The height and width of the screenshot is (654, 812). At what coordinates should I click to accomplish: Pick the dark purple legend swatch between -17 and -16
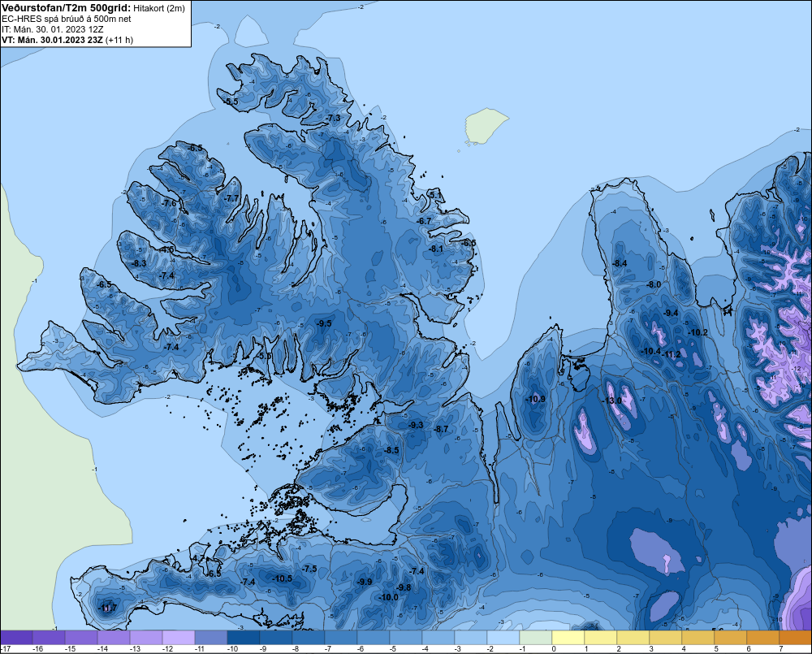point(16,638)
